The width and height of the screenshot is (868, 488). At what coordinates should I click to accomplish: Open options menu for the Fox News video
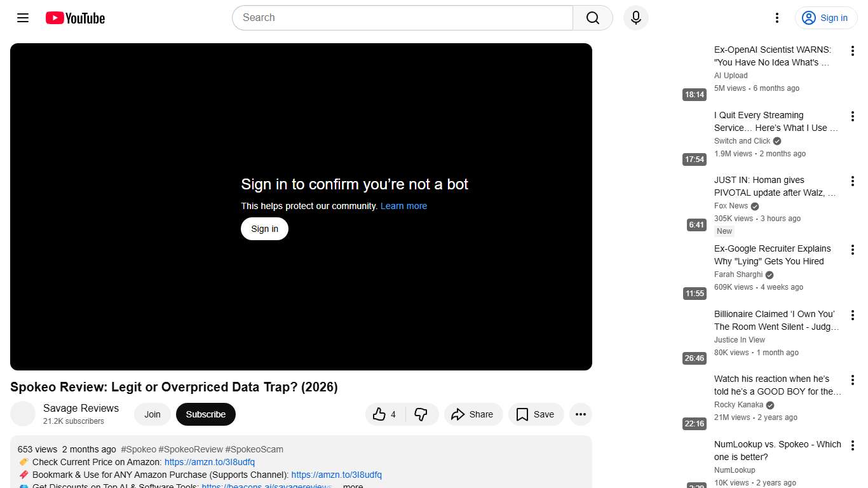pyautogui.click(x=852, y=182)
